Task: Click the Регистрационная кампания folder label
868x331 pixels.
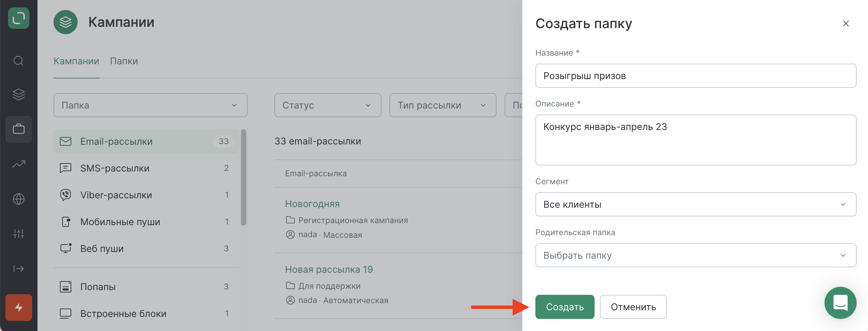Action: click(353, 220)
